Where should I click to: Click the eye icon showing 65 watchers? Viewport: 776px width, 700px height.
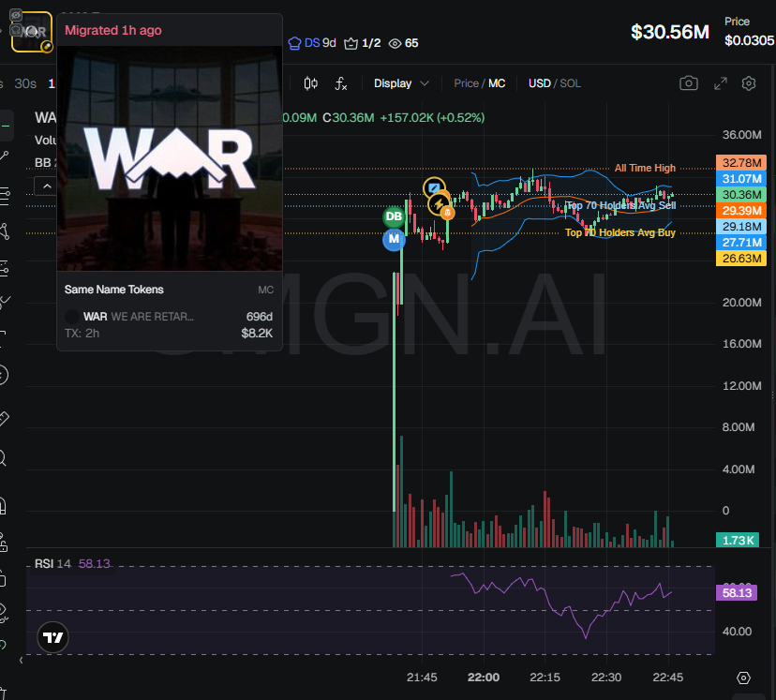(403, 43)
